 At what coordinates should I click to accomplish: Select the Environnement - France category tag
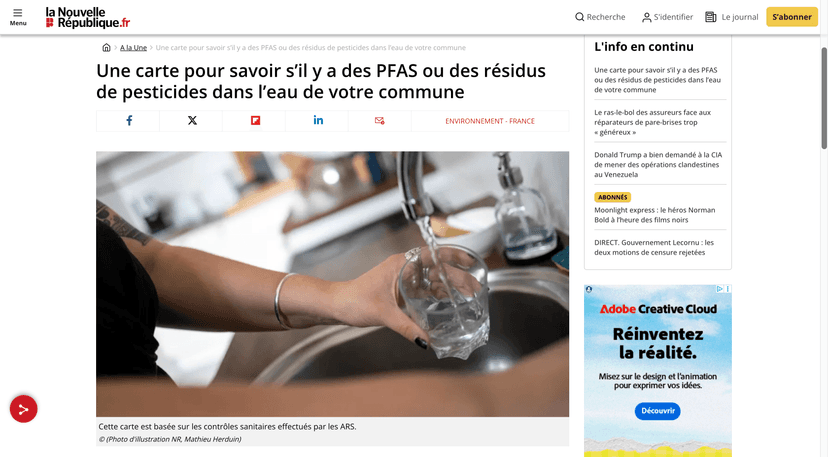click(490, 121)
